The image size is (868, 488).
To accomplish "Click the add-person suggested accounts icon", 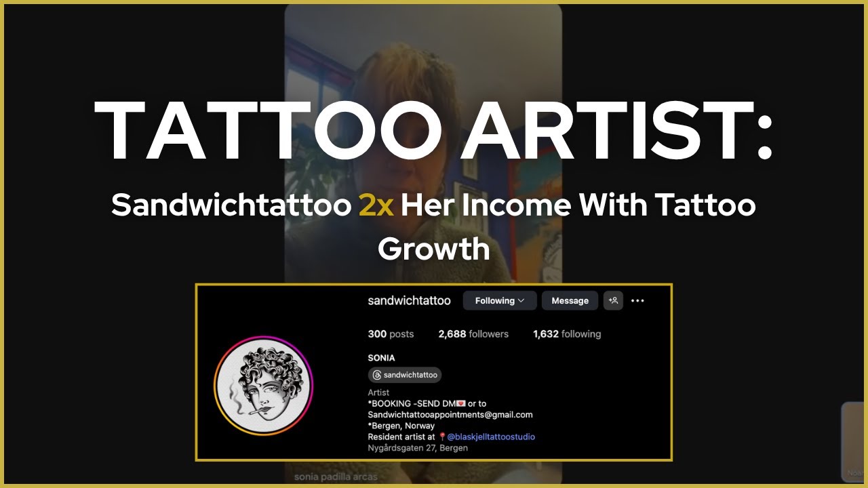I will coord(613,300).
